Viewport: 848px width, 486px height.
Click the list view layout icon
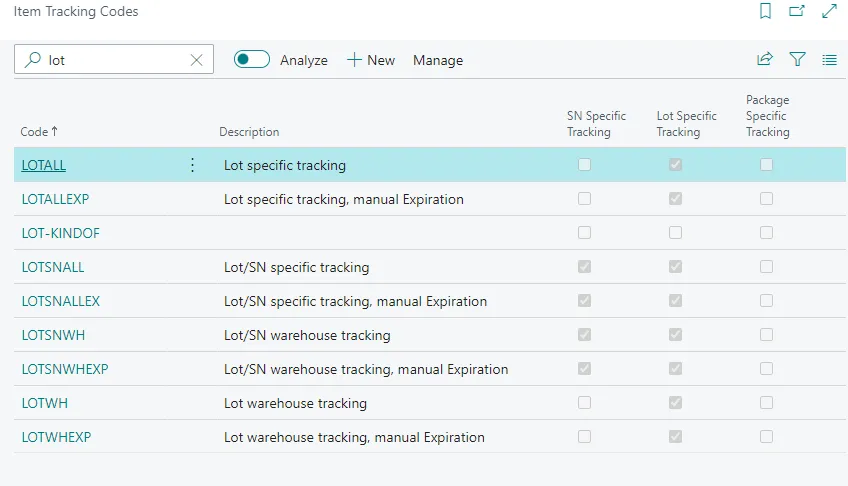[x=829, y=60]
